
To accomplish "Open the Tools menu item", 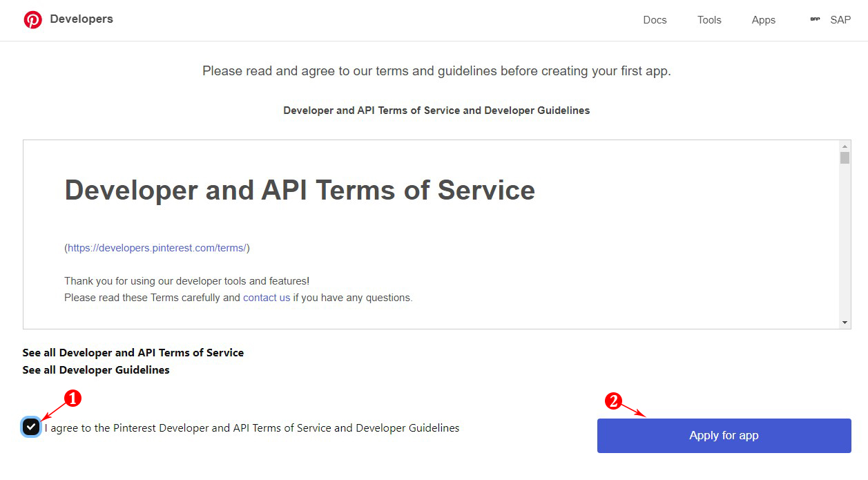I will click(709, 20).
